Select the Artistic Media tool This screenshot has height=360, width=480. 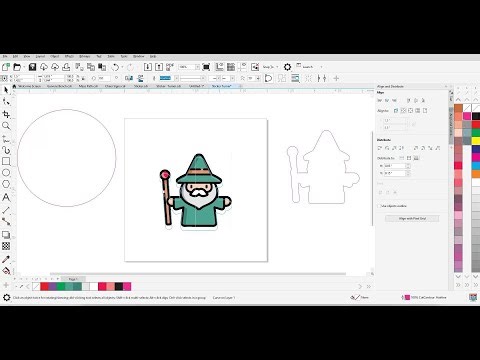pos(6,150)
